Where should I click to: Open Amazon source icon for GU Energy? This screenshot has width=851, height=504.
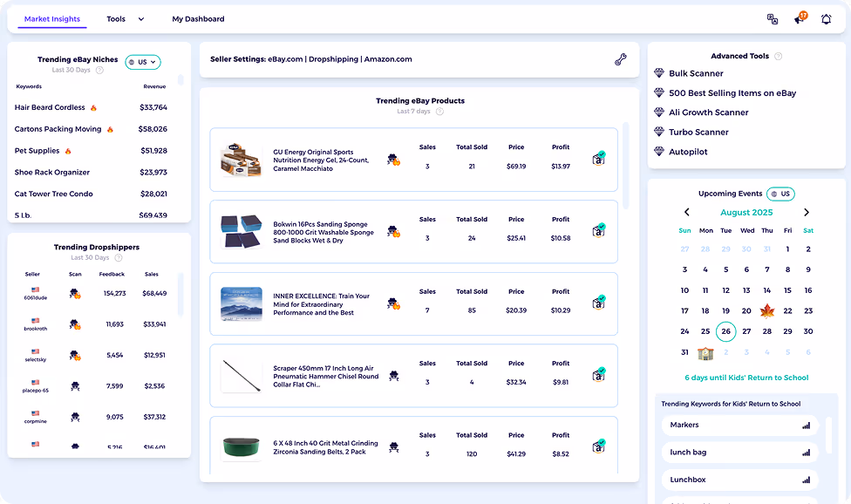click(x=599, y=159)
